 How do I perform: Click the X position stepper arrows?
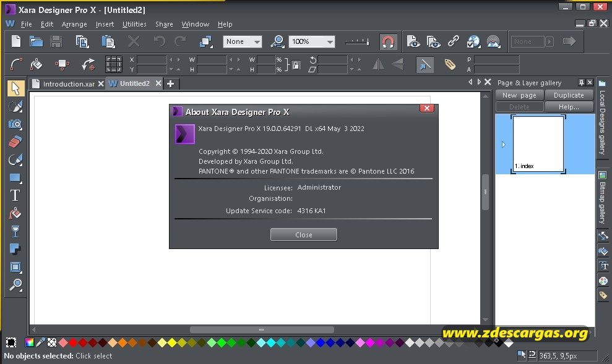point(175,59)
